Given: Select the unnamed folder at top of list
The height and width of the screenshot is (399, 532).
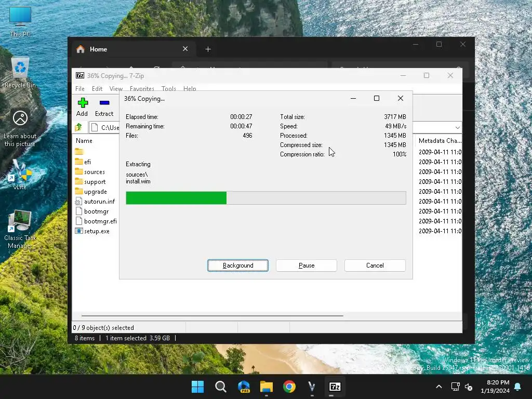Looking at the screenshot, I should 79,152.
